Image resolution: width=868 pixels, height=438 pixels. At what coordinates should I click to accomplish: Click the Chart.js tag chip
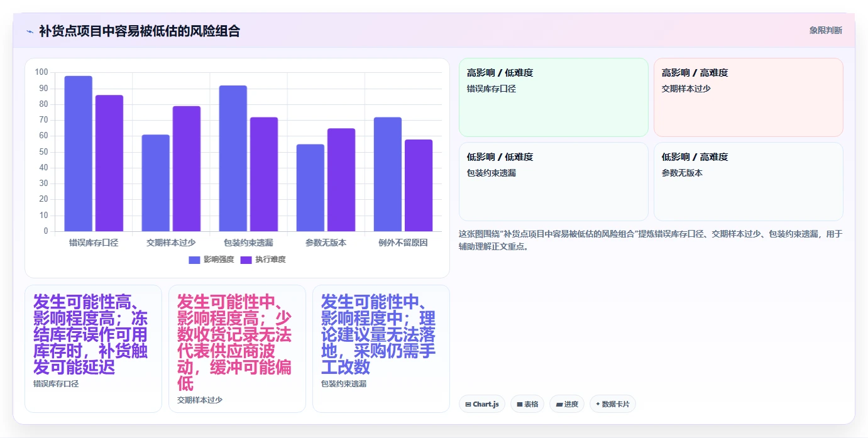(482, 404)
